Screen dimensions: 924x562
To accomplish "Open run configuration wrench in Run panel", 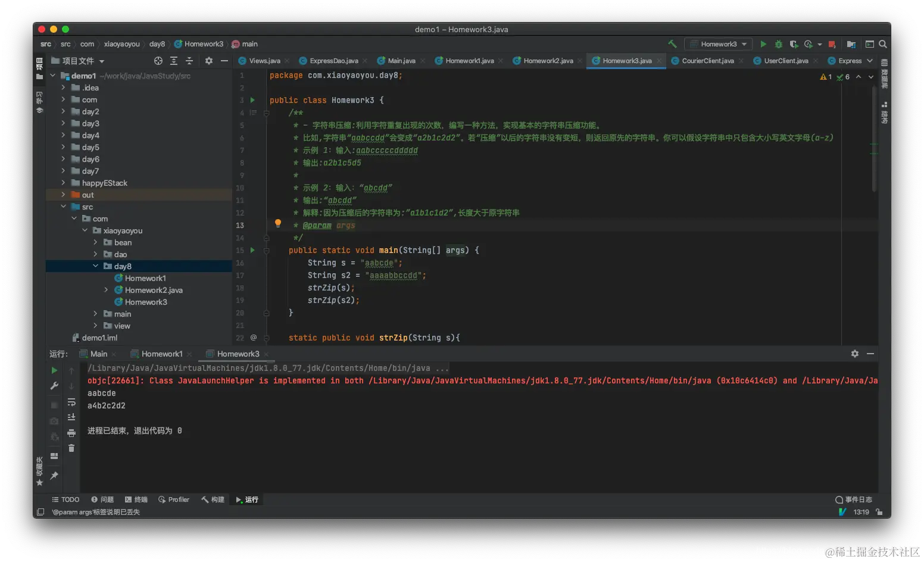I will (x=54, y=386).
